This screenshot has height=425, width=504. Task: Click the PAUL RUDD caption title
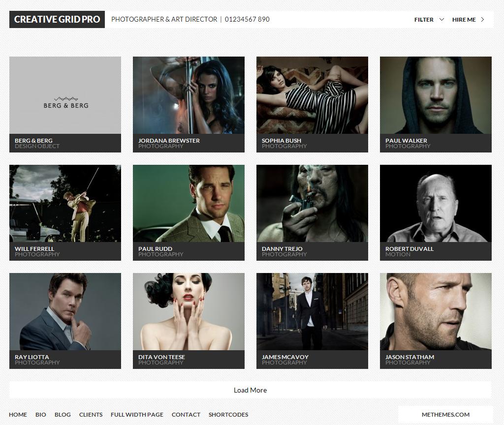(155, 248)
